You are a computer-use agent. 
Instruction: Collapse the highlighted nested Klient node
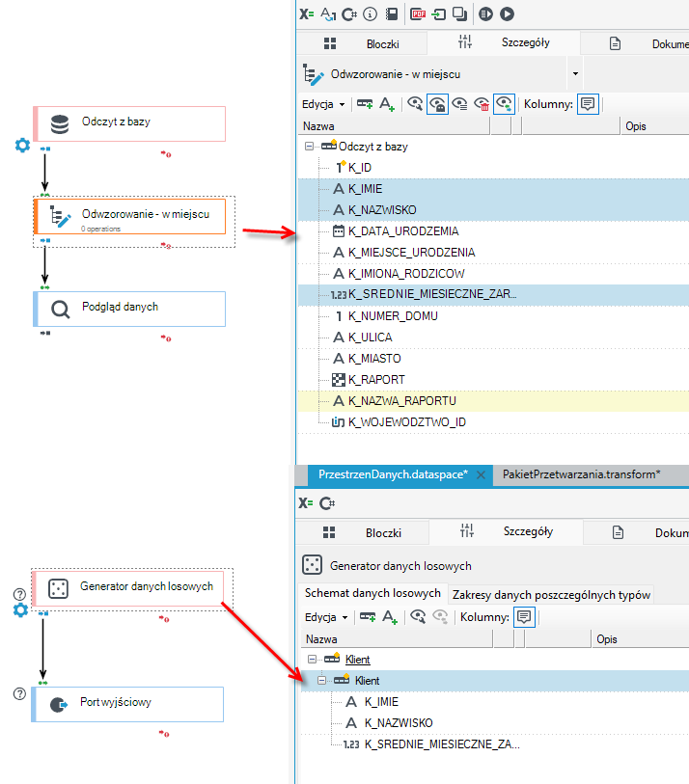coord(321,681)
